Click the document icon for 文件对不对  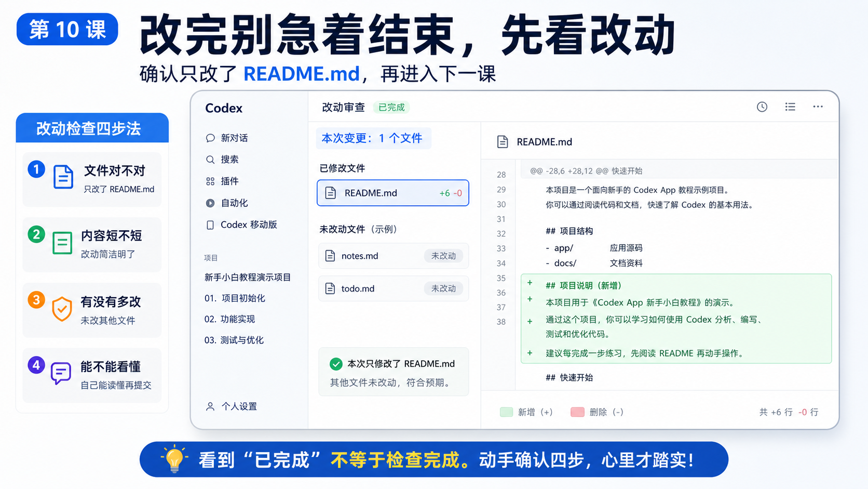(x=63, y=177)
